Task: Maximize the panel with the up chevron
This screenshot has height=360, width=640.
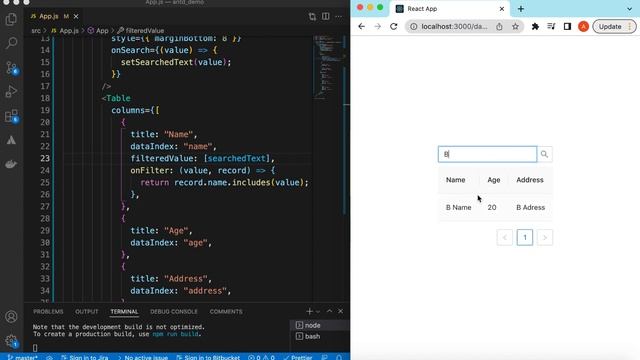Action: (x=329, y=311)
